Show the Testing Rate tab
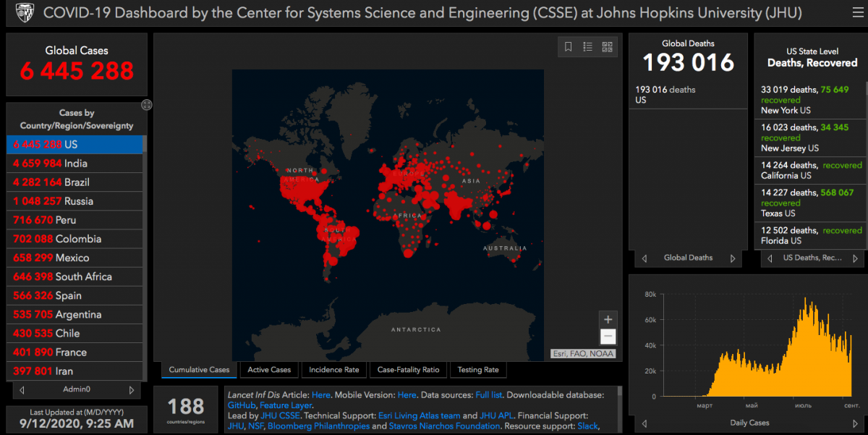This screenshot has height=435, width=868. pos(478,370)
